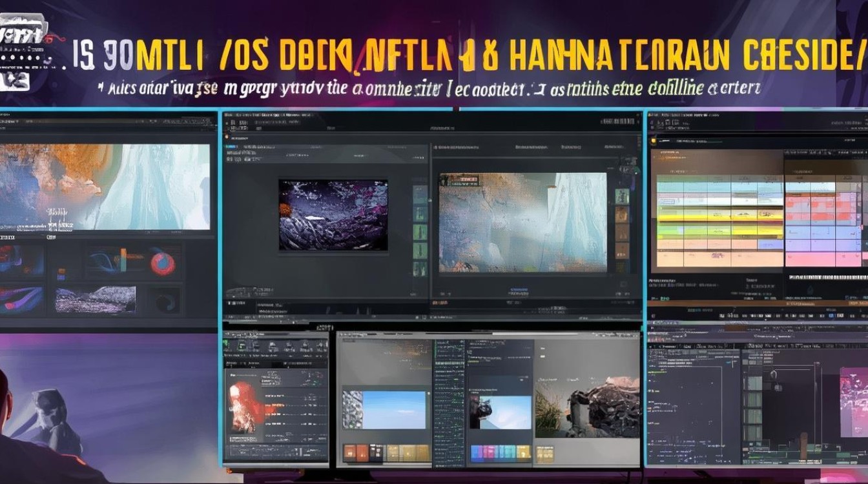The height and width of the screenshot is (484, 868).
Task: Select the purple rocky landscape thumbnail
Action: (x=96, y=300)
